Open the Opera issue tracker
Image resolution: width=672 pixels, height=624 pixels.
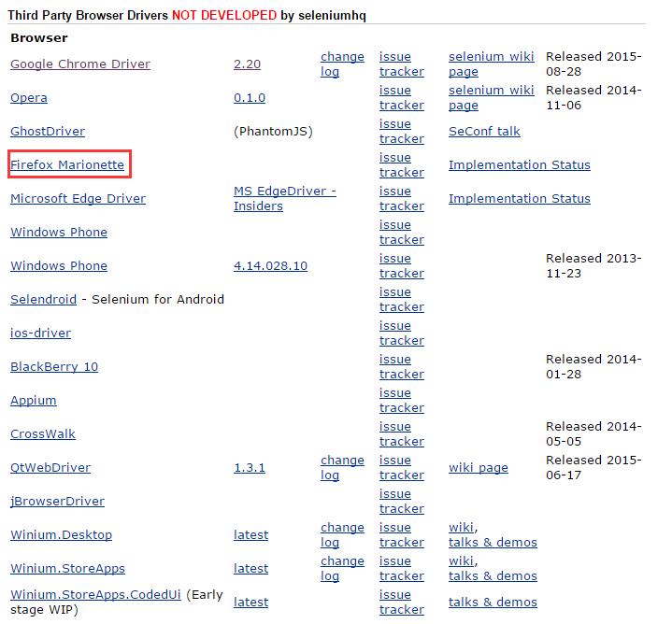(x=402, y=98)
